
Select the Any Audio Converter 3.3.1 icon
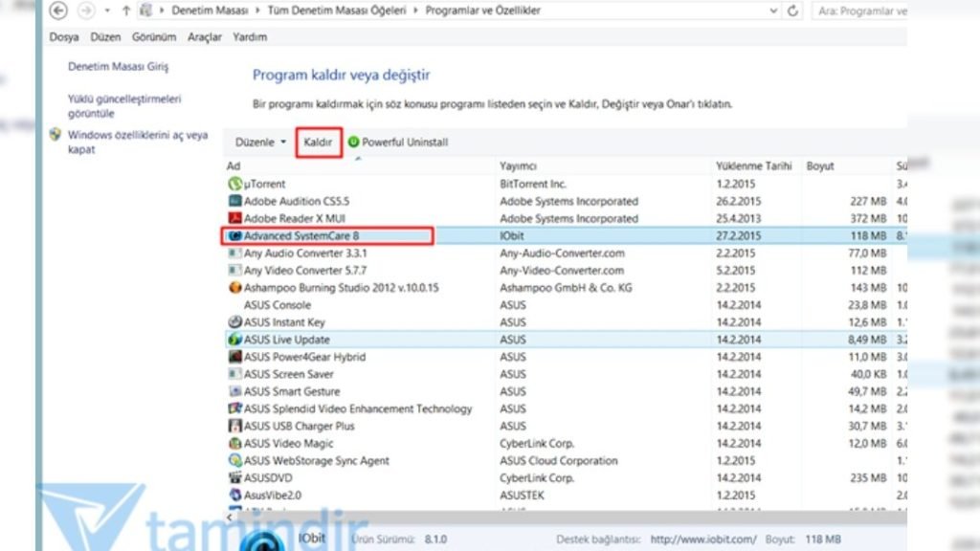234,253
